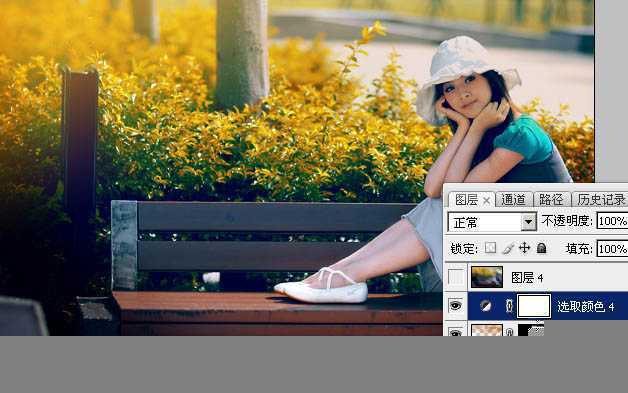Click the 选取颜色 4 link chain icon

509,306
